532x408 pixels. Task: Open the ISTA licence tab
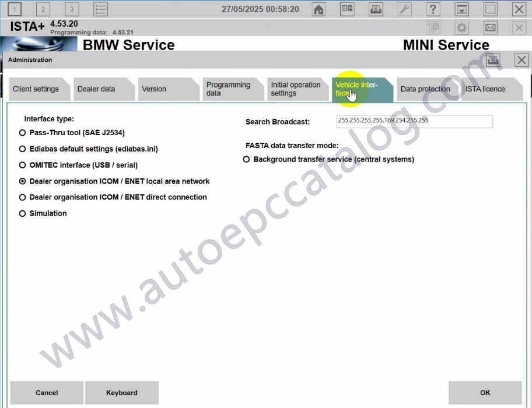coord(492,89)
